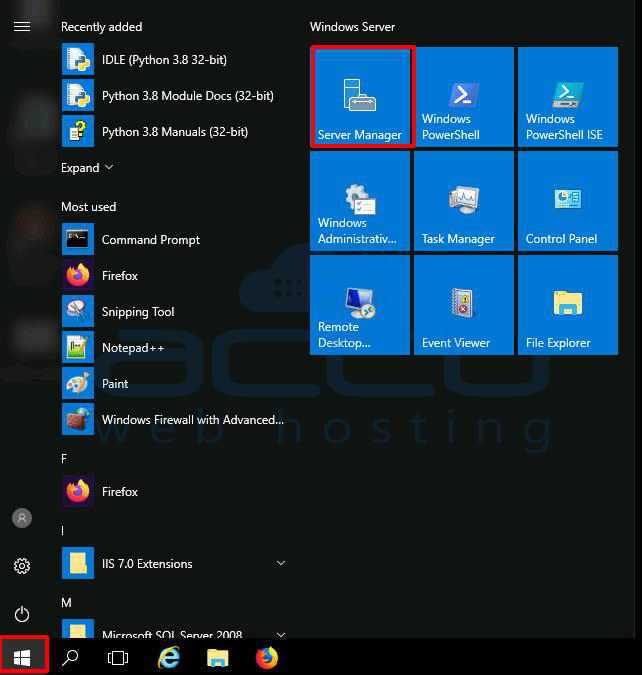642x675 pixels.
Task: Launch IDLE (Python 3.8 32-bit)
Action: point(174,59)
